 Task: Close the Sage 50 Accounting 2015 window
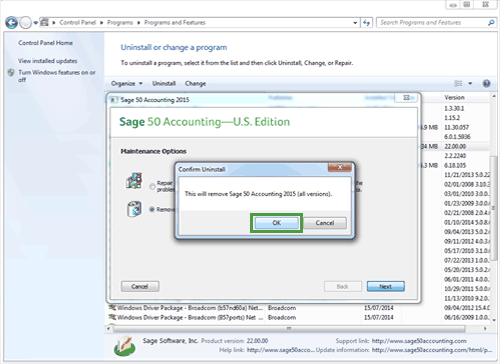pos(406,98)
